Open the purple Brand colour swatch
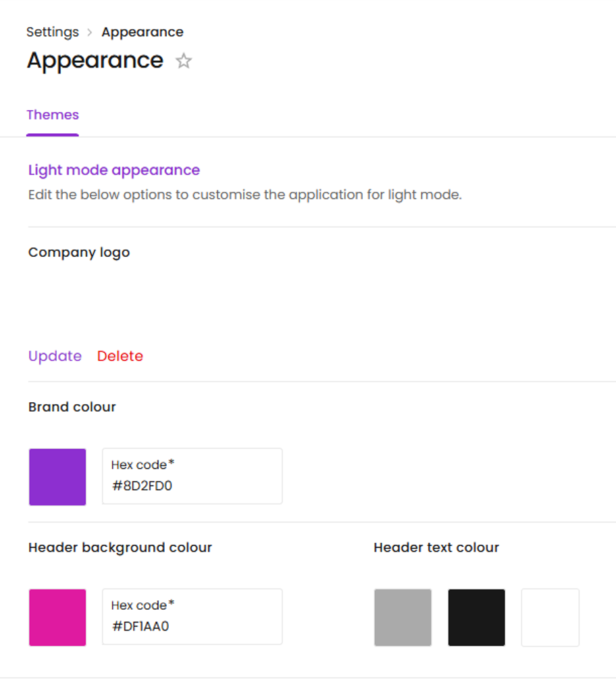616x680 pixels. click(x=57, y=477)
